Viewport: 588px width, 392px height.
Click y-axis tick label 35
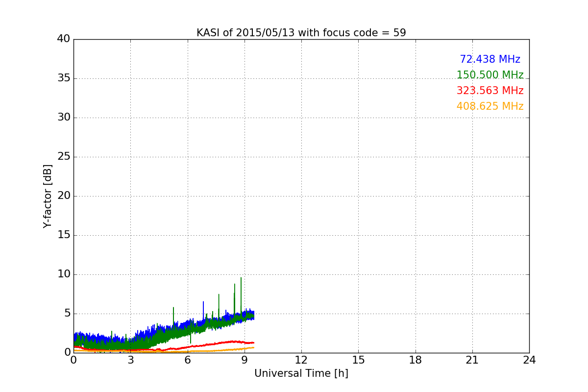[64, 78]
